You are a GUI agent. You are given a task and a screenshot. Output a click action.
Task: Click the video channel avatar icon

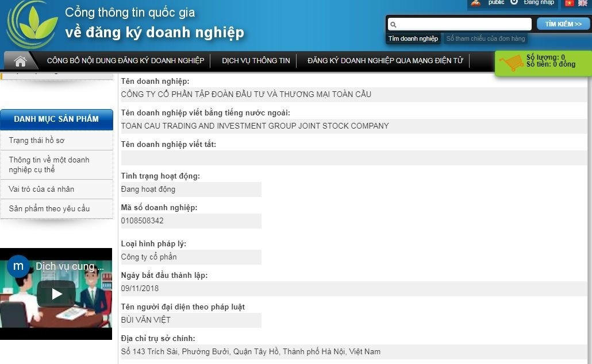click(17, 266)
